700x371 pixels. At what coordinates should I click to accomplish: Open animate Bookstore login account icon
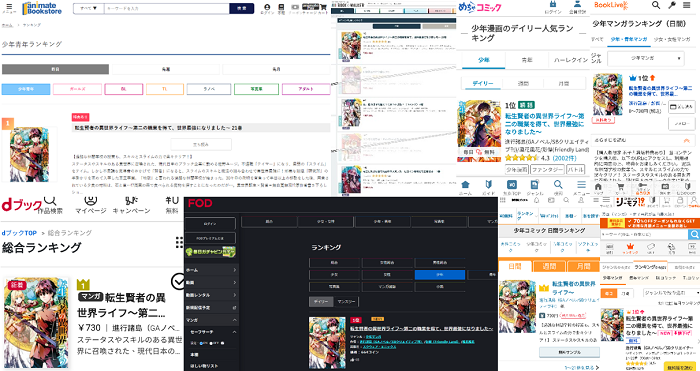click(267, 8)
